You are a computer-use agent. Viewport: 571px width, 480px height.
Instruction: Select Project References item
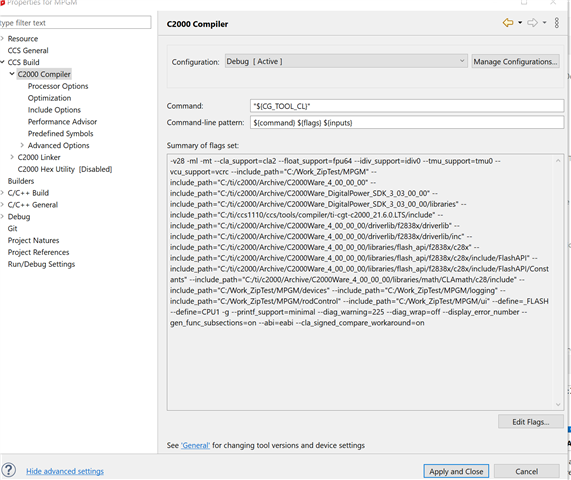[38, 252]
